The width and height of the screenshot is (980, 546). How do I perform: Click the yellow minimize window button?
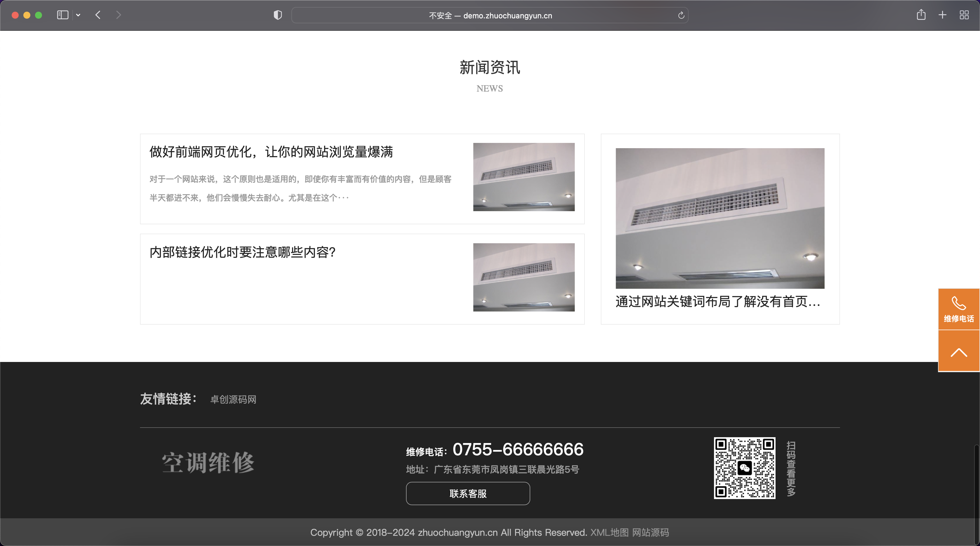pyautogui.click(x=27, y=15)
